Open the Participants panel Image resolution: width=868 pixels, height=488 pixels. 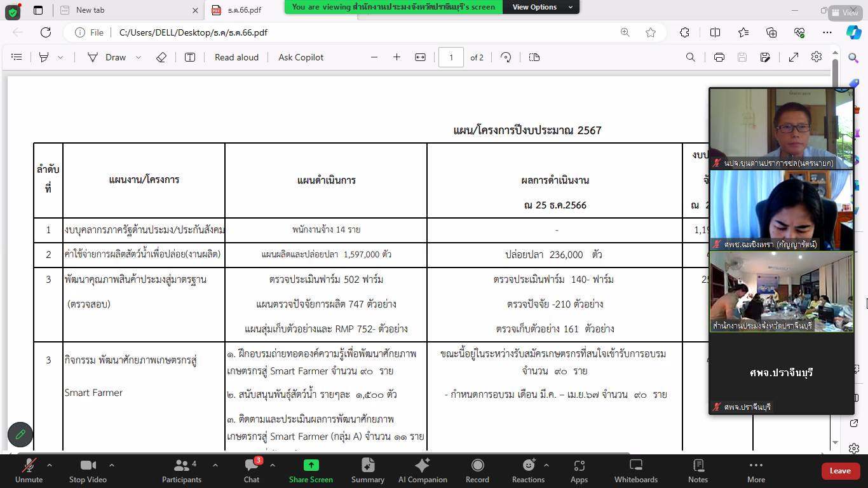[x=182, y=471]
